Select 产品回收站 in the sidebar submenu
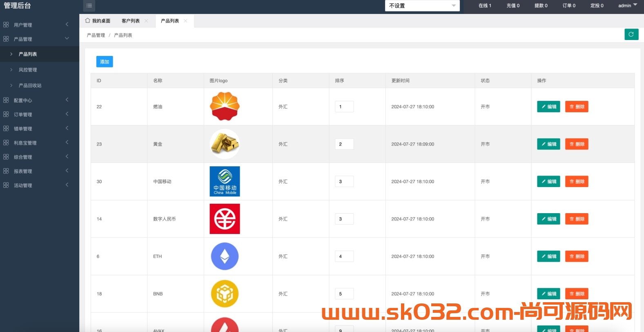The height and width of the screenshot is (332, 644). (x=40, y=85)
